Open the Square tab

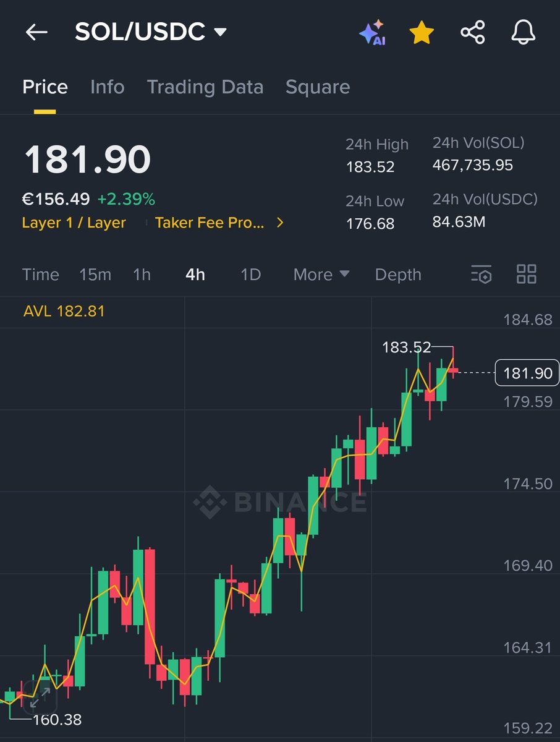318,87
